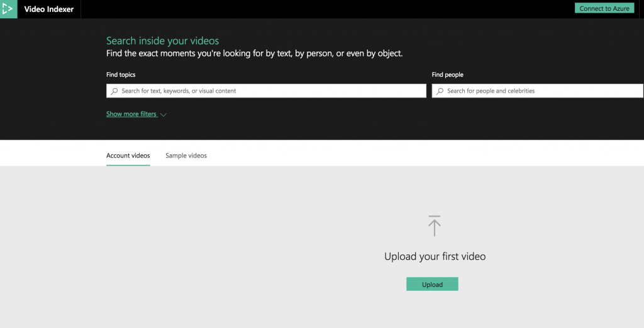The image size is (644, 328).
Task: Click the Upload your first video text
Action: [x=435, y=256]
